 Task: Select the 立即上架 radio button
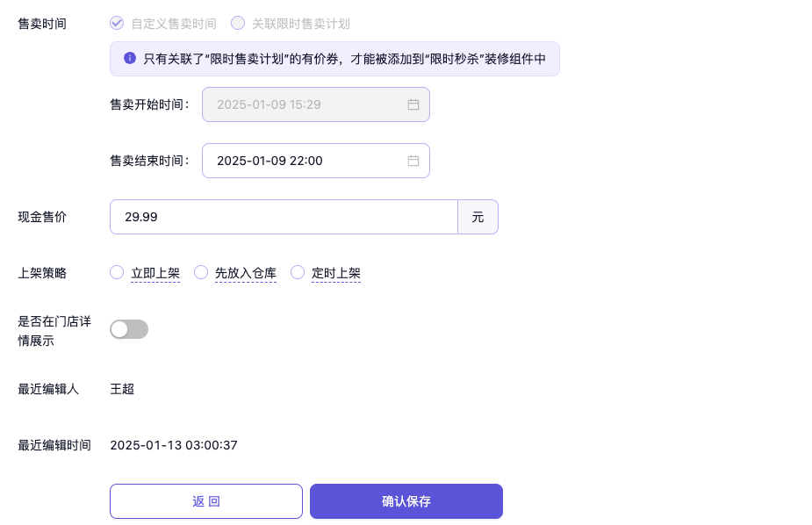click(x=117, y=273)
